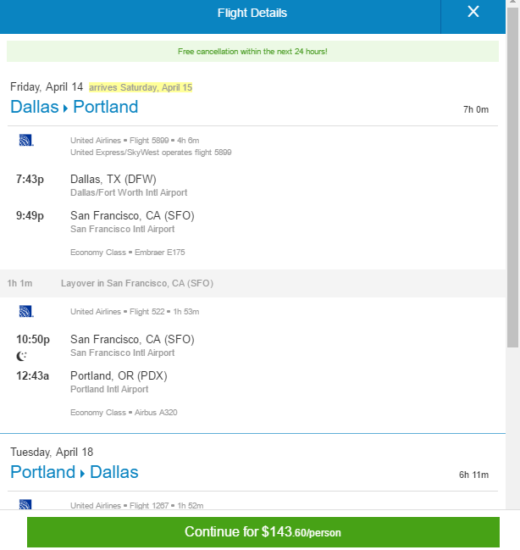Click the Portland Dallas route heading
Image resolution: width=520 pixels, height=550 pixels.
74,472
